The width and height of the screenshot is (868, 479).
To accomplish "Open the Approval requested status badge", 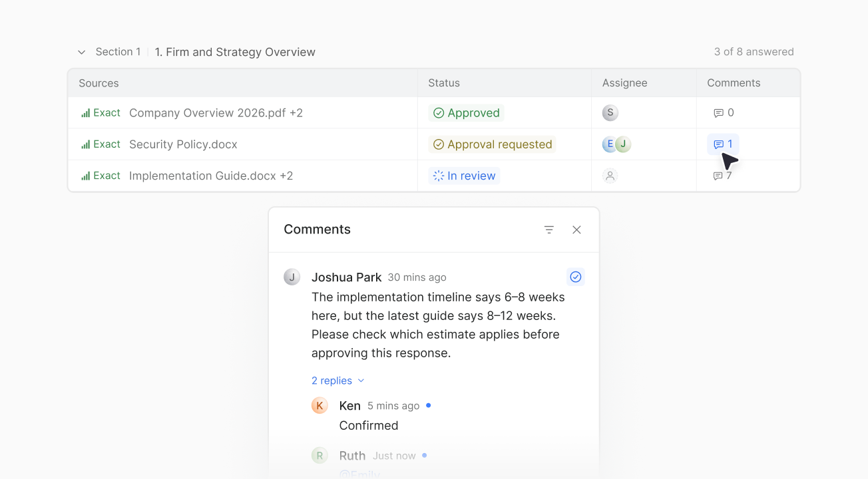I will (x=493, y=144).
